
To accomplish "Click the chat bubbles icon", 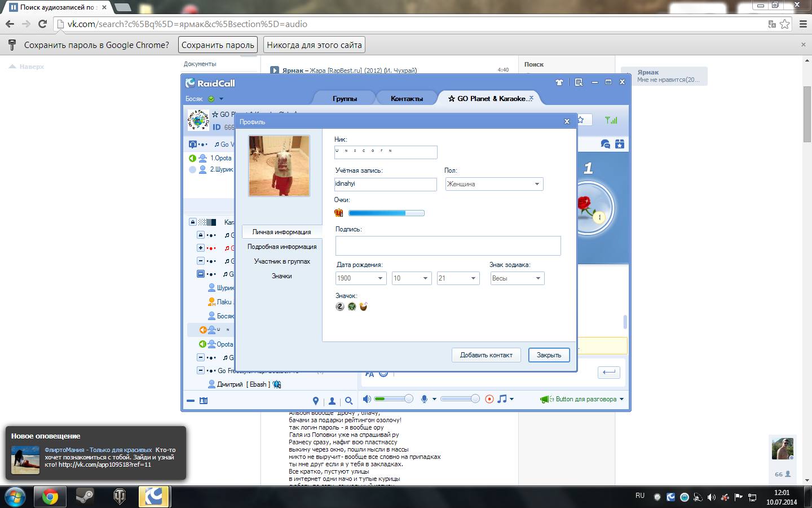I will coord(606,144).
